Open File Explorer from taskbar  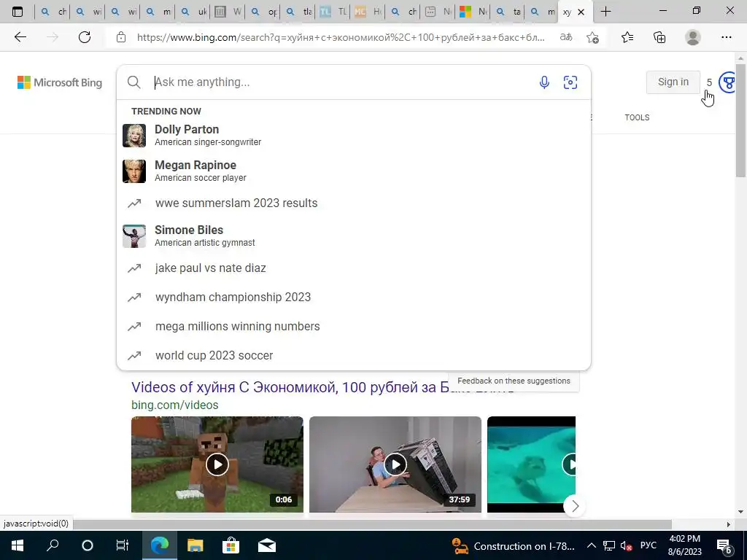coord(195,545)
